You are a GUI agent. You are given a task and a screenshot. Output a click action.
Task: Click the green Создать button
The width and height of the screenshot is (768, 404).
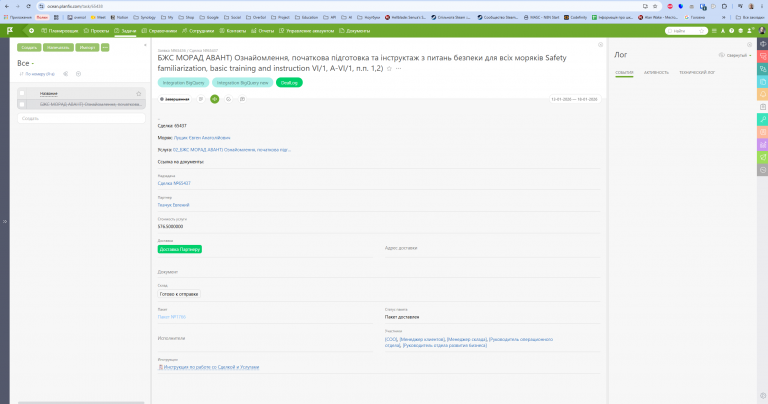29,48
